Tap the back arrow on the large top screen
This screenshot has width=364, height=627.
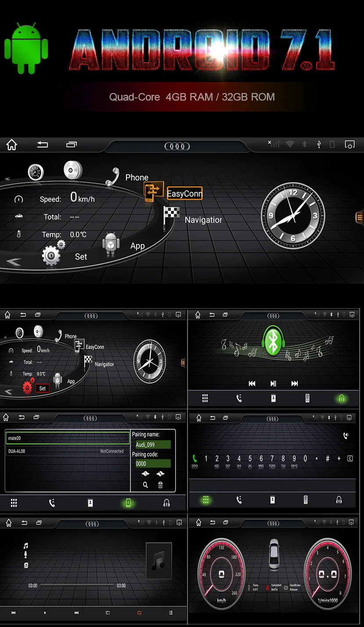pos(42,144)
